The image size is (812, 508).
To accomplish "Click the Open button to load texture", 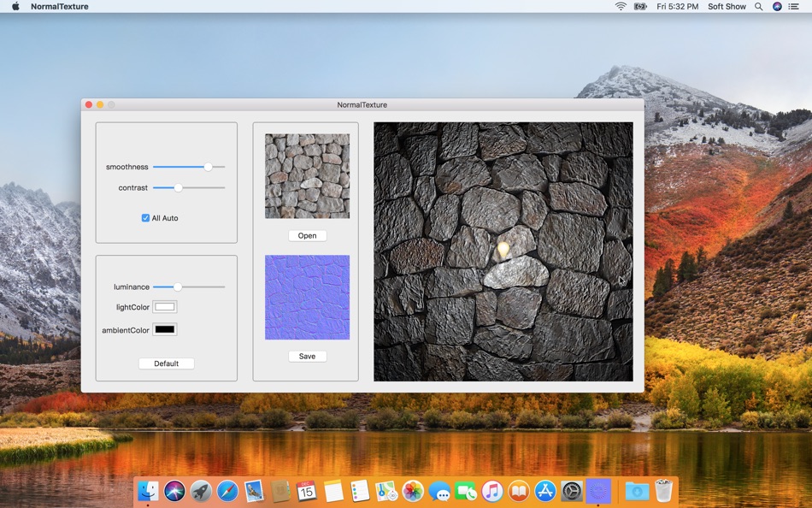I will pos(307,236).
